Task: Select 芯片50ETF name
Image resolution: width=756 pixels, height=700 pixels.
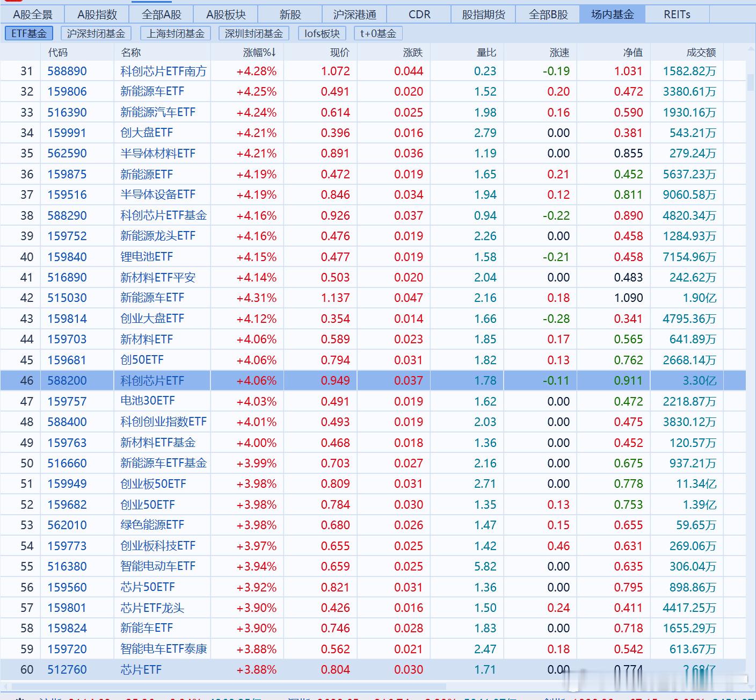Action: point(148,587)
